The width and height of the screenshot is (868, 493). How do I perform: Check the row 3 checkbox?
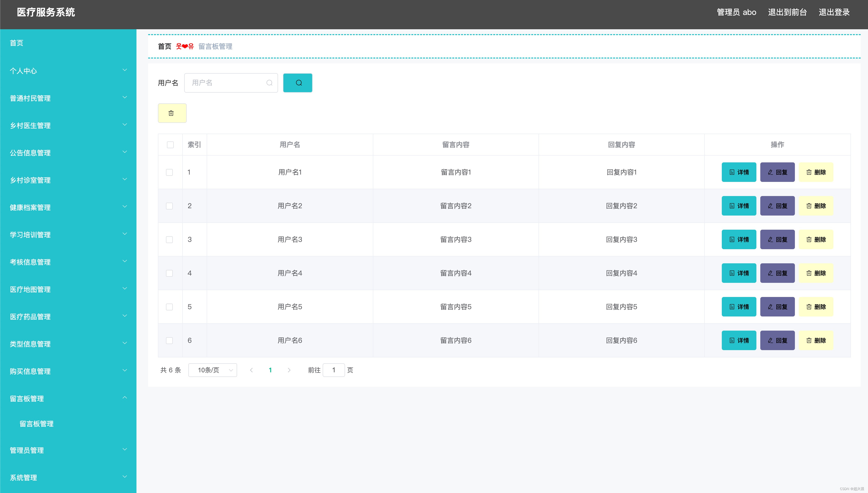point(170,239)
